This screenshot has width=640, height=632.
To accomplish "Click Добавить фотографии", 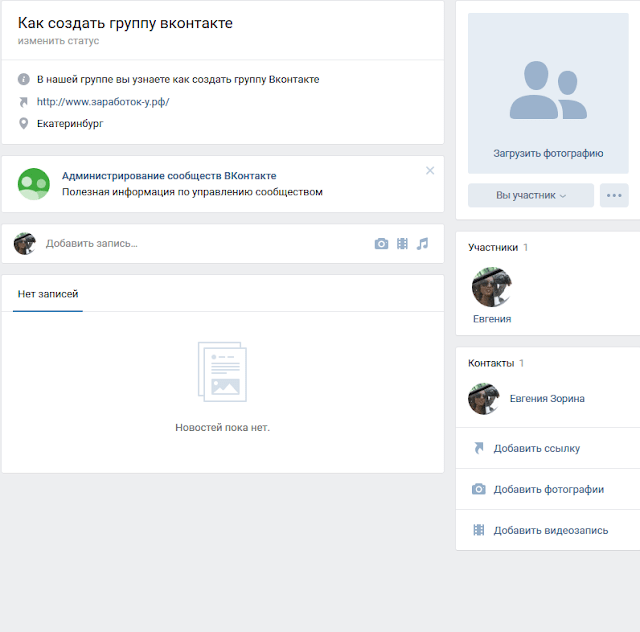I will point(549,489).
